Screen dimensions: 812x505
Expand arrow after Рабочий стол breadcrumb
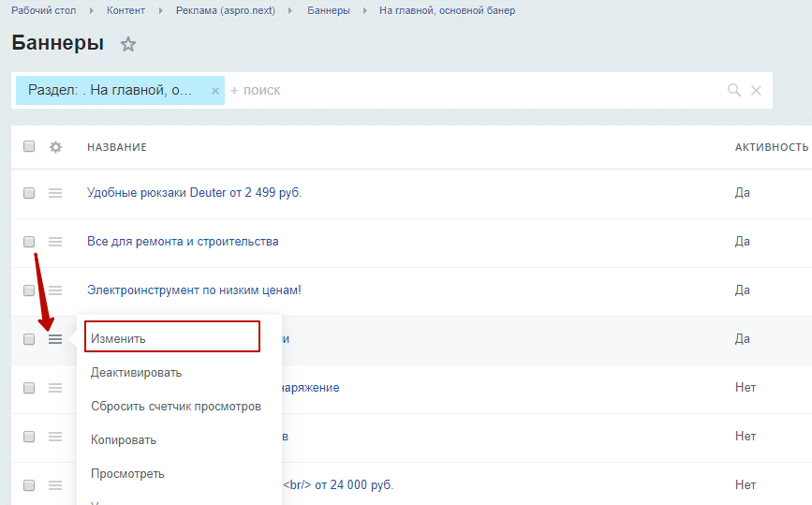click(91, 11)
